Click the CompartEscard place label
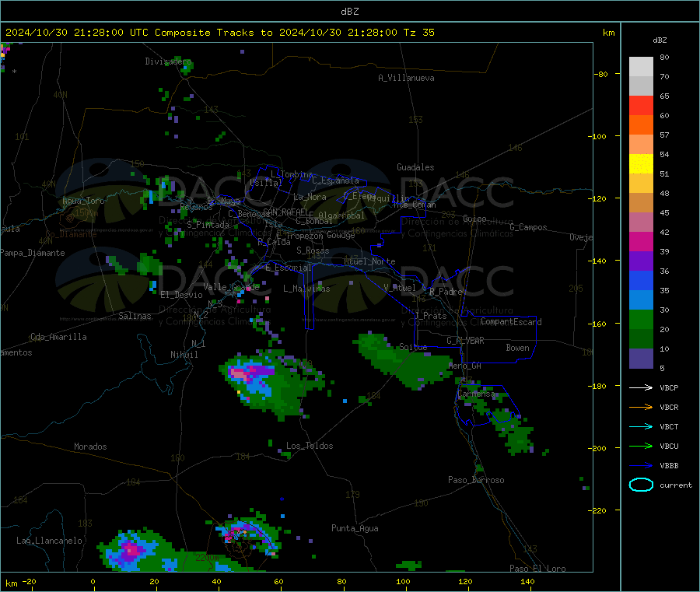Image resolution: width=700 pixels, height=592 pixels. click(x=511, y=321)
